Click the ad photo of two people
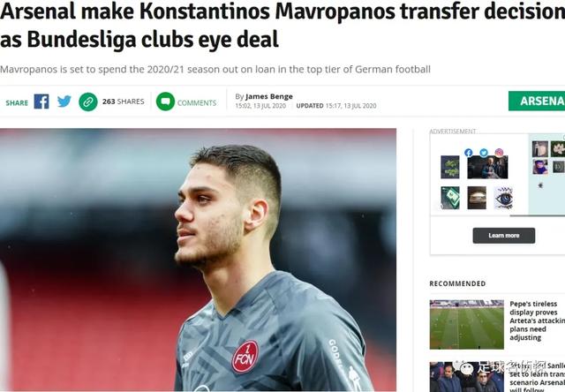Image resolution: width=565 pixels, height=392 pixels. 487,168
